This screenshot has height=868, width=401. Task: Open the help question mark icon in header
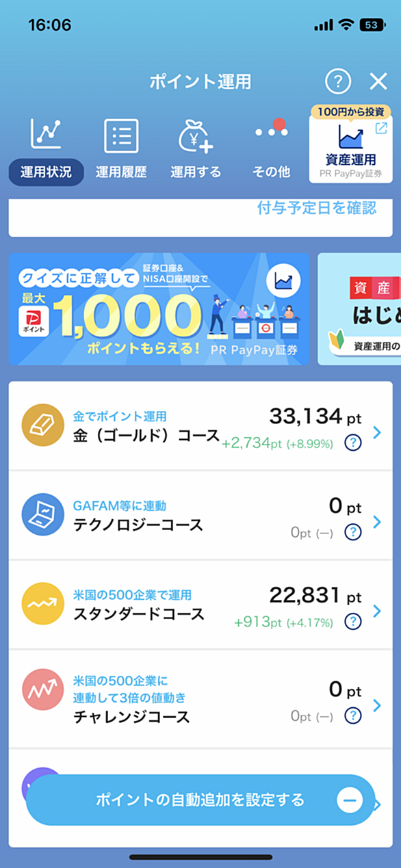click(x=337, y=82)
